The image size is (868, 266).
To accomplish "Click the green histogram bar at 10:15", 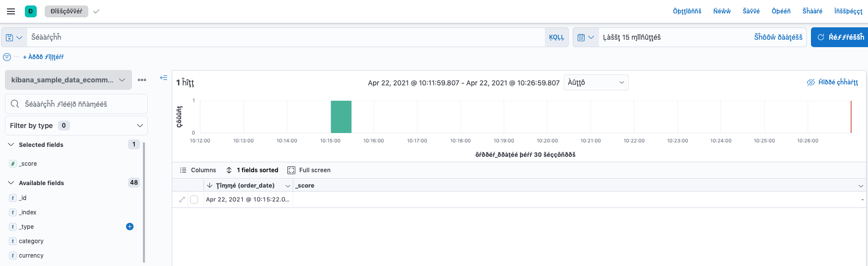I will (x=341, y=117).
